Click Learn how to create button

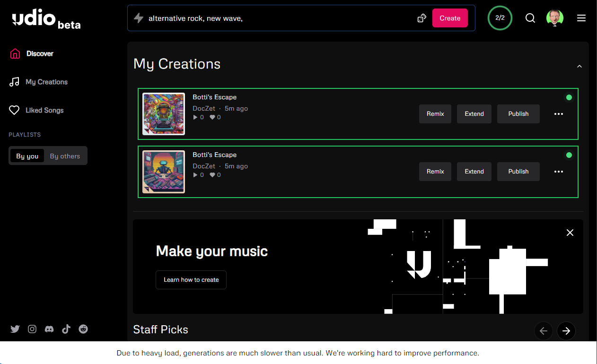pyautogui.click(x=191, y=280)
